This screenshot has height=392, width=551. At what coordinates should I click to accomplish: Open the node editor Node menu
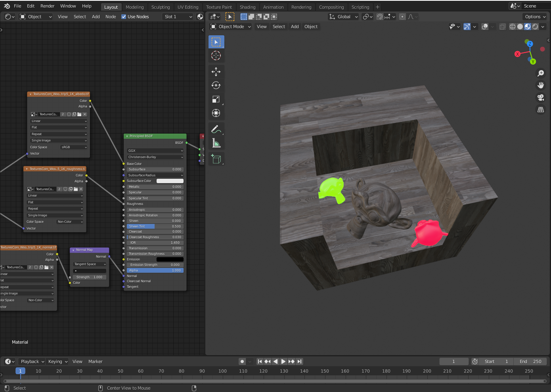point(111,17)
